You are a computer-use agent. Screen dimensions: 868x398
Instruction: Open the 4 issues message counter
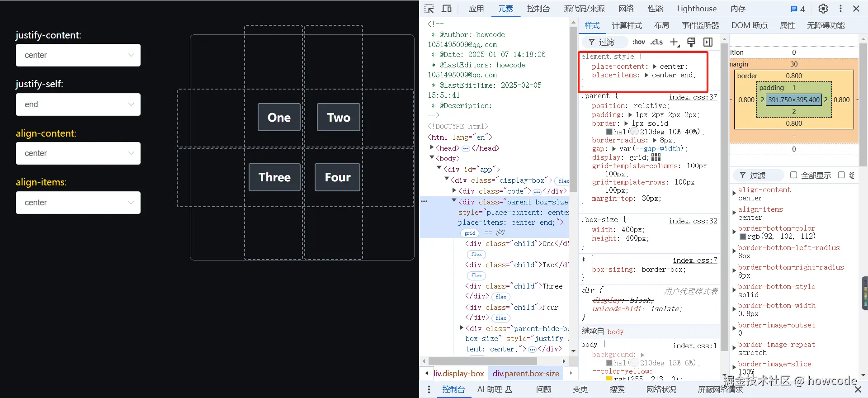coord(797,9)
